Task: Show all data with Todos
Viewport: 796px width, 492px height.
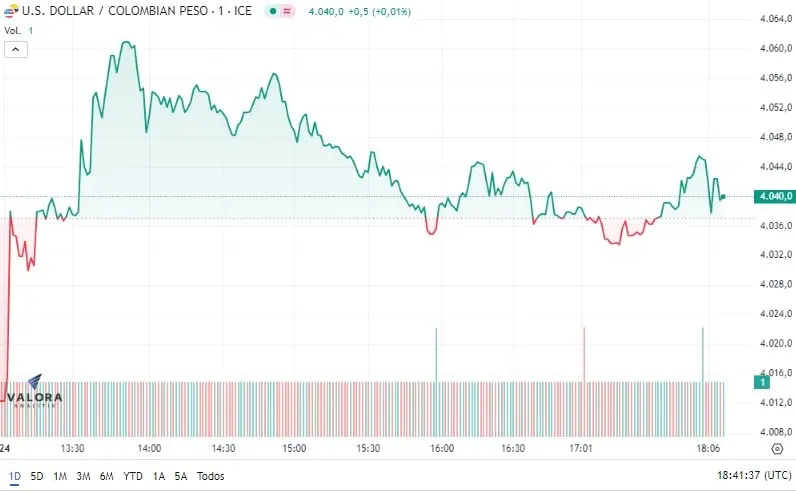Action: coord(211,476)
